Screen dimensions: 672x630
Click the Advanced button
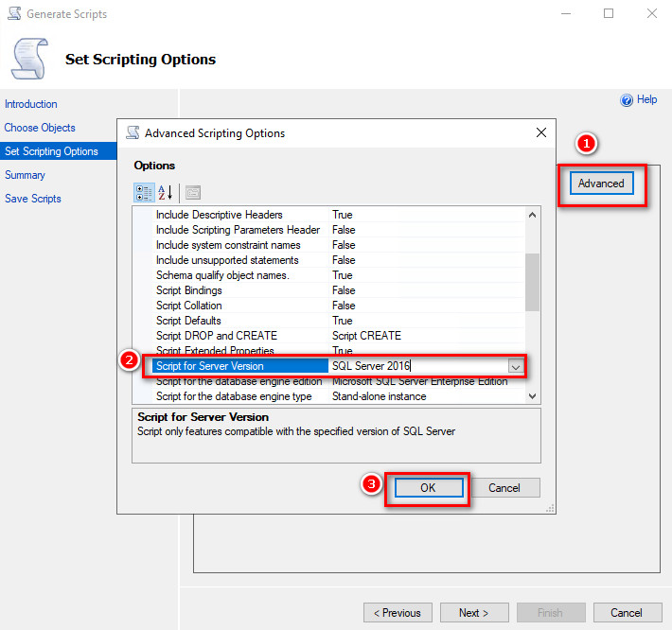601,184
